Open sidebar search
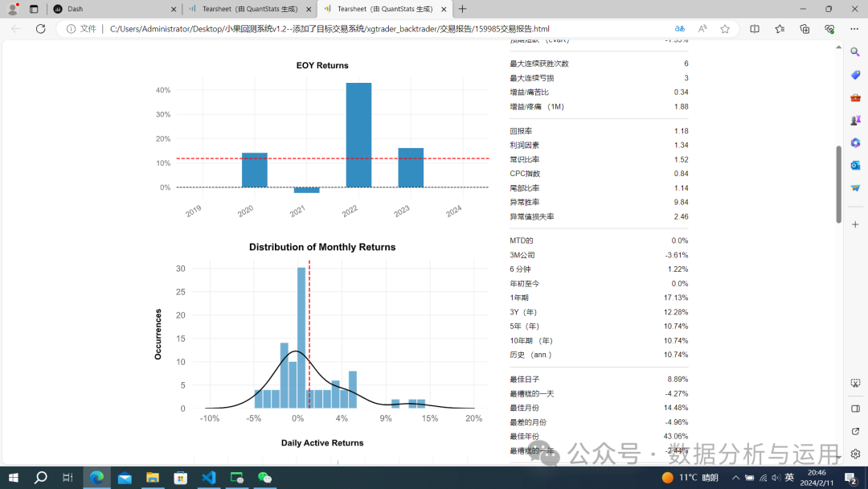 pyautogui.click(x=855, y=52)
